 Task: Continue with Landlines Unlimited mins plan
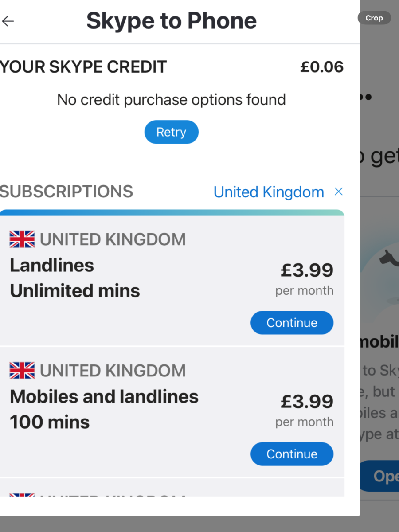[292, 323]
